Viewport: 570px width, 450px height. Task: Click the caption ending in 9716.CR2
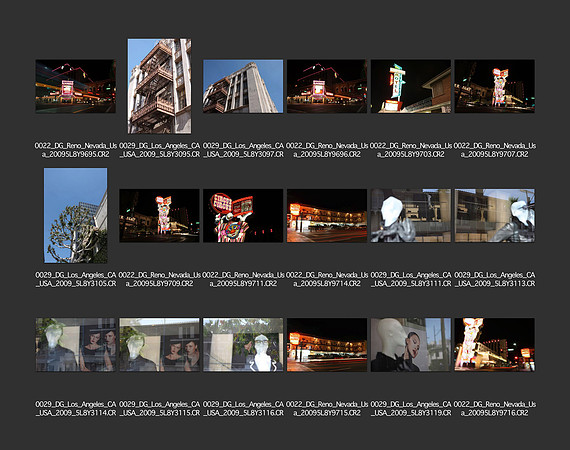(x=494, y=409)
